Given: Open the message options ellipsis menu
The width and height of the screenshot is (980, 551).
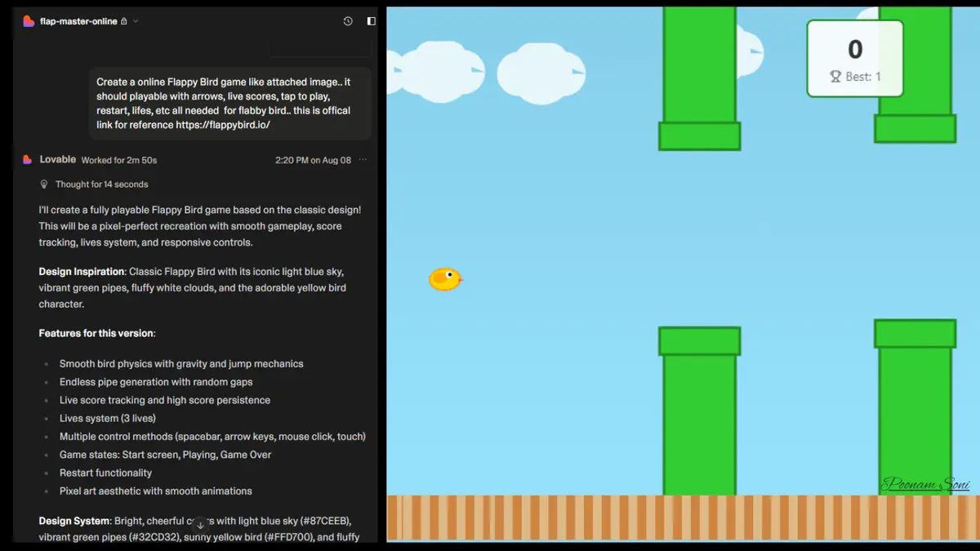Looking at the screenshot, I should 363,160.
